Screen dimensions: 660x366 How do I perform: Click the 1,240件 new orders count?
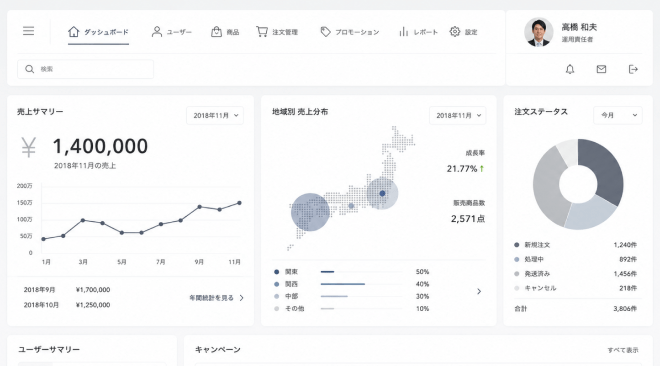tap(625, 245)
